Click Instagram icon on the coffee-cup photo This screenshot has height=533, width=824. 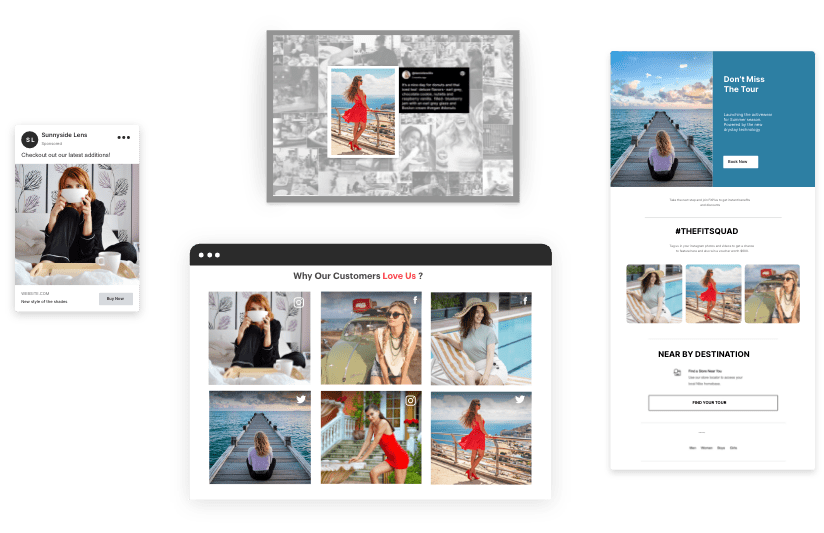(298, 302)
